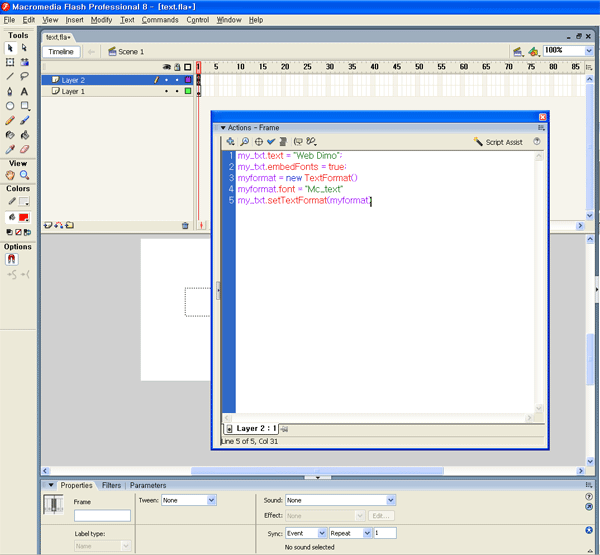Image resolution: width=600 pixels, height=555 pixels.
Task: Open Edit Symbols dropdown icon
Action: [533, 52]
